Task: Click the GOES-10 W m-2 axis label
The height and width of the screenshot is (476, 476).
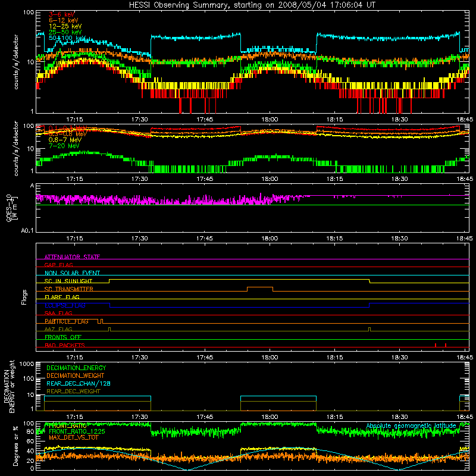Action: 12,208
